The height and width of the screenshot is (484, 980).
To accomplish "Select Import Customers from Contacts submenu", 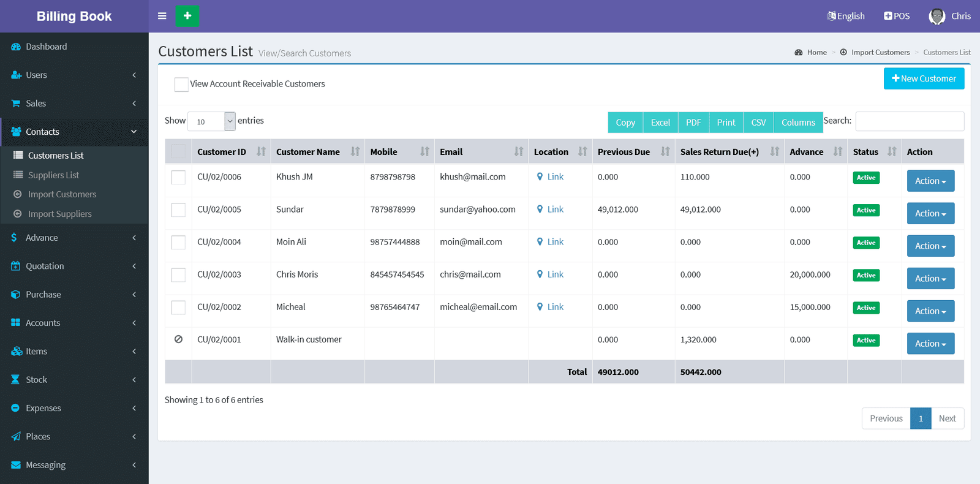I will click(62, 194).
